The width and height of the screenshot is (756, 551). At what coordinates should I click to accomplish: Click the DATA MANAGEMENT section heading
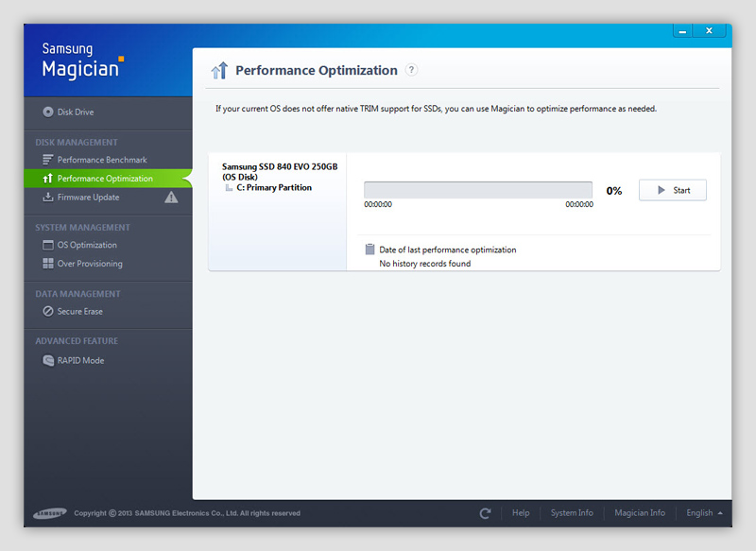click(x=77, y=294)
